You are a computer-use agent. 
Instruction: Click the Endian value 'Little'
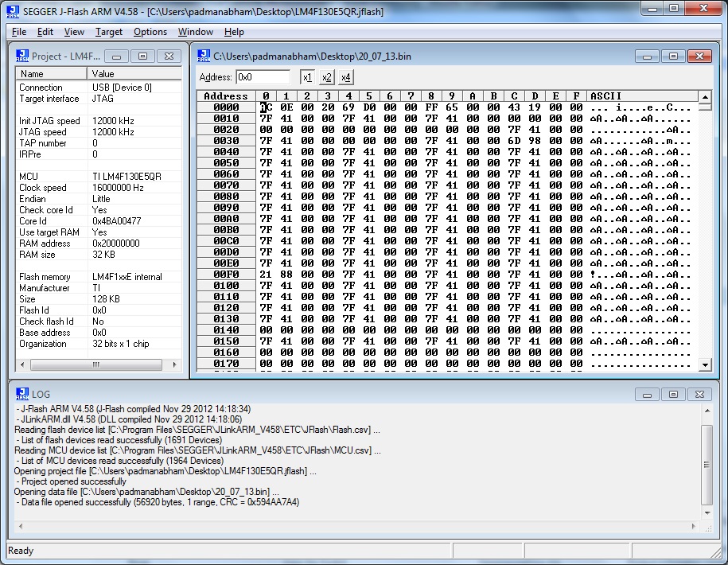click(101, 199)
